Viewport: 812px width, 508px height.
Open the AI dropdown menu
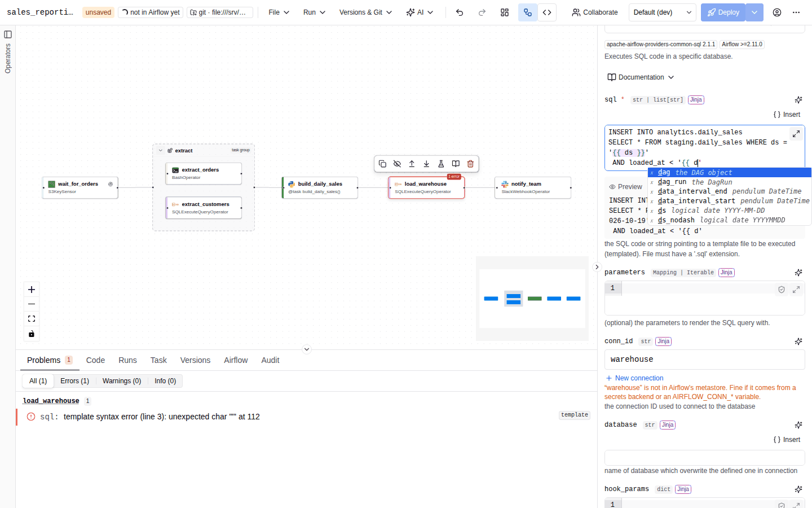tap(420, 12)
